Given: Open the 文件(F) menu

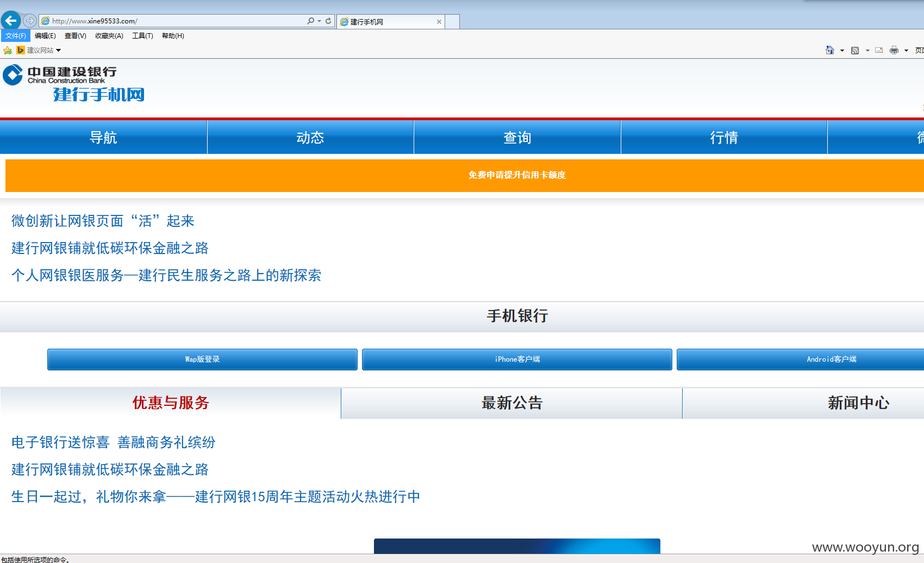Looking at the screenshot, I should click(15, 36).
